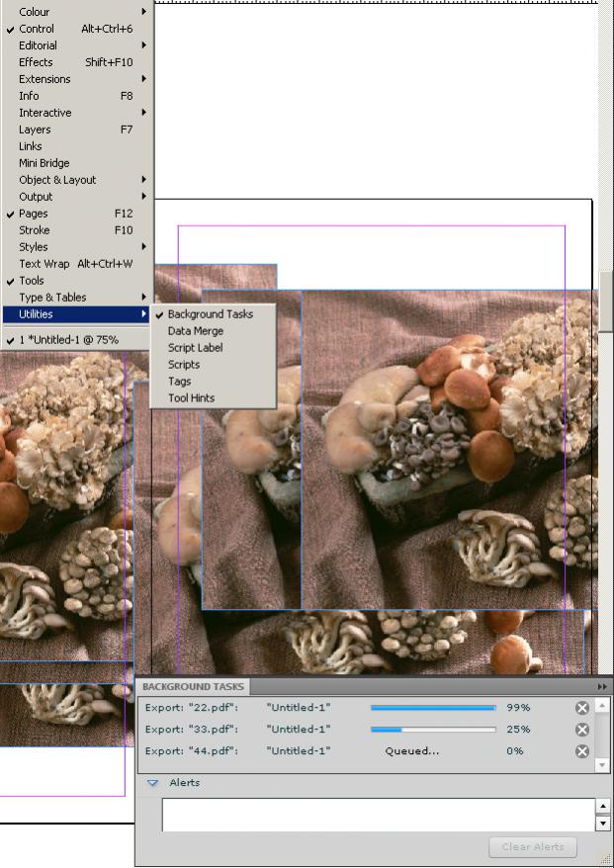Open the Info panel menu item
Image resolution: width=614 pixels, height=868 pixels.
pyautogui.click(x=76, y=96)
